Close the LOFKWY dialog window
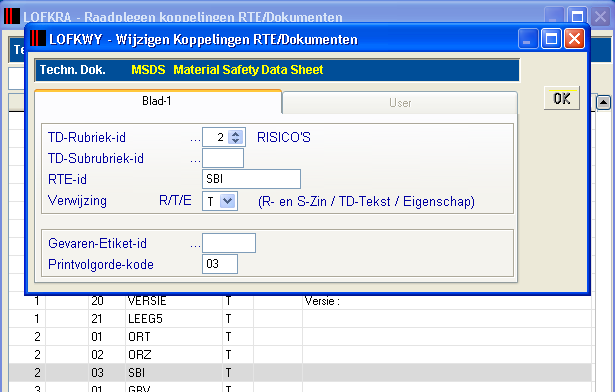Image resolution: width=615 pixels, height=392 pixels. coord(574,39)
